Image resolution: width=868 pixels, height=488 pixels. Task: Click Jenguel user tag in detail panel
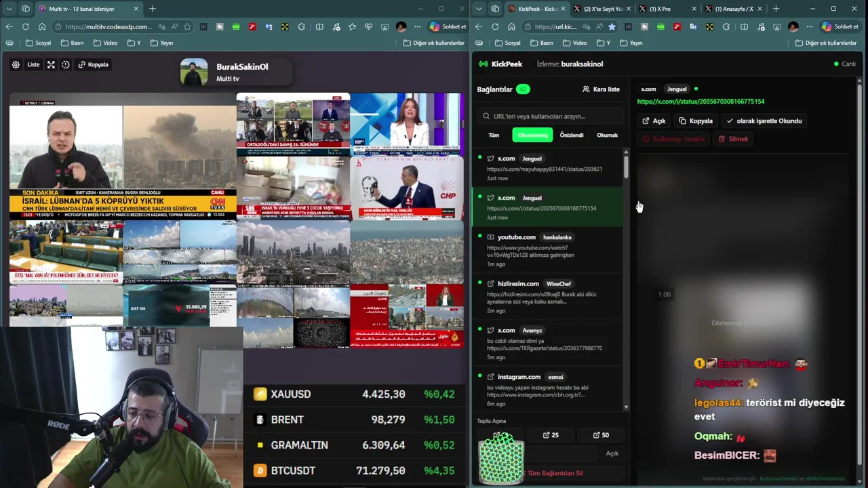(x=677, y=89)
